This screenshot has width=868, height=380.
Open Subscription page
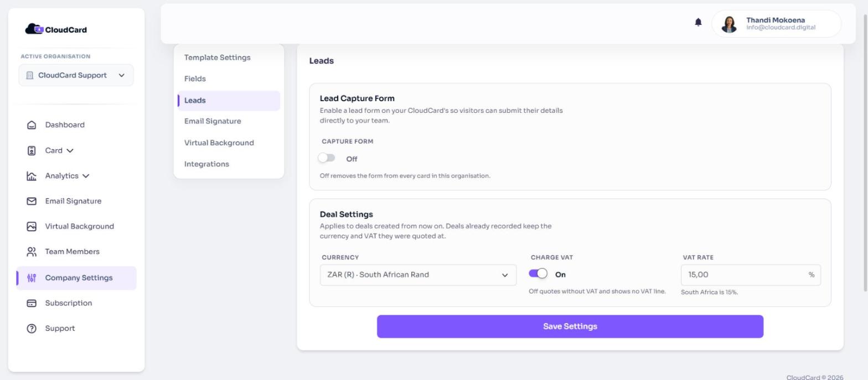click(x=76, y=303)
